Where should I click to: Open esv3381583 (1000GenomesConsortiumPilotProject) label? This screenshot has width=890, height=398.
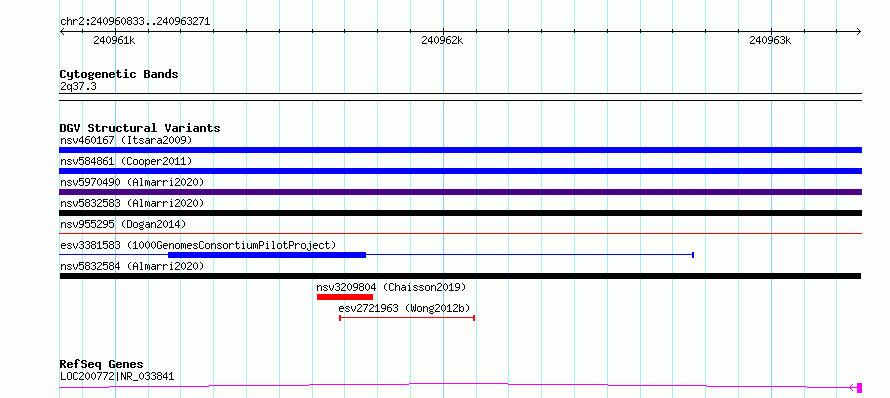click(x=198, y=245)
